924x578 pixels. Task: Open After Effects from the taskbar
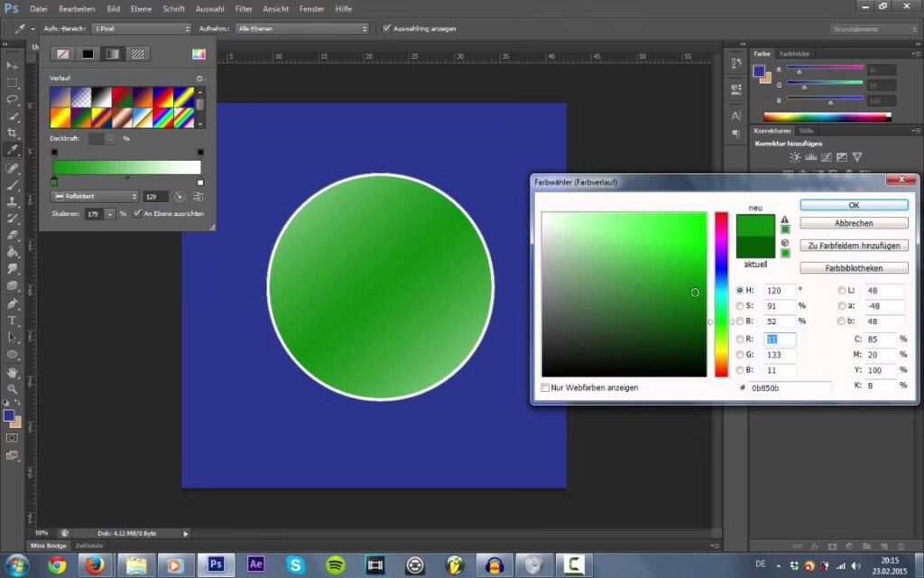[x=256, y=564]
